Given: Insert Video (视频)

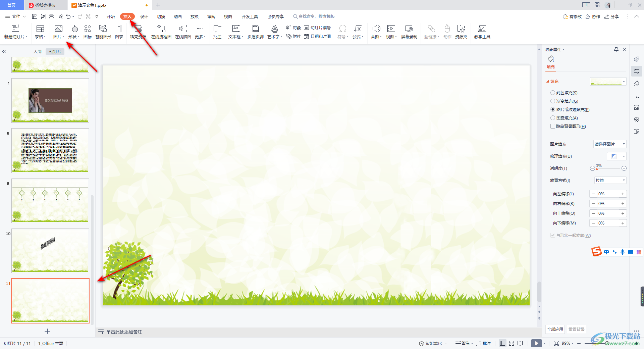Looking at the screenshot, I should [391, 32].
